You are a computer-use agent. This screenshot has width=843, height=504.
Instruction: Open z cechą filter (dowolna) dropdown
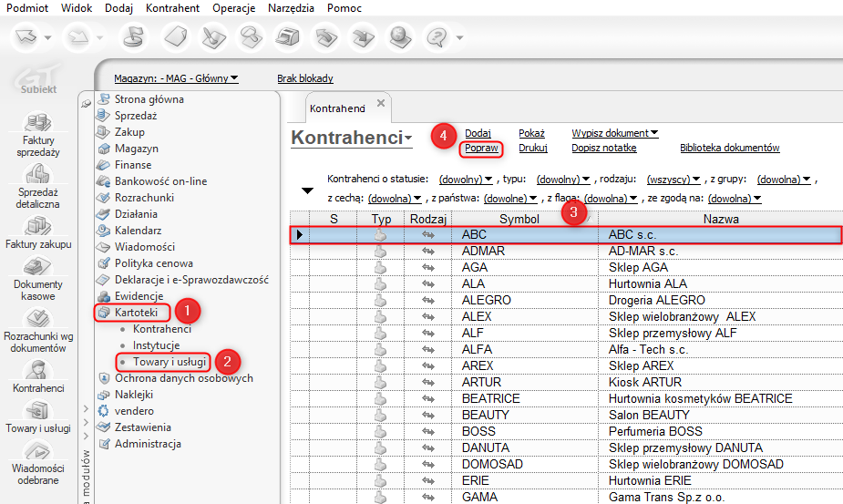pos(395,199)
